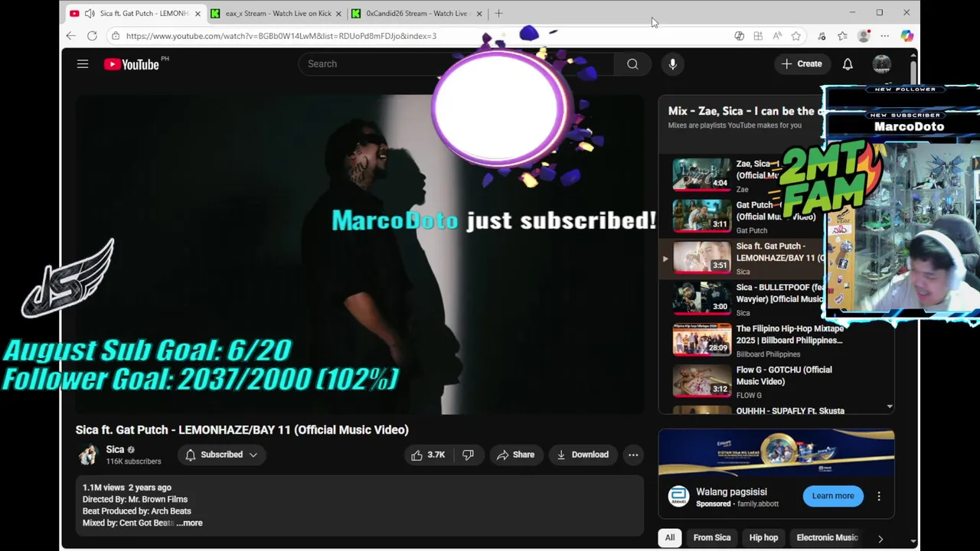Image resolution: width=980 pixels, height=551 pixels.
Task: Play the Gat Putch 3:11 playlist thumbnail
Action: [x=701, y=215]
